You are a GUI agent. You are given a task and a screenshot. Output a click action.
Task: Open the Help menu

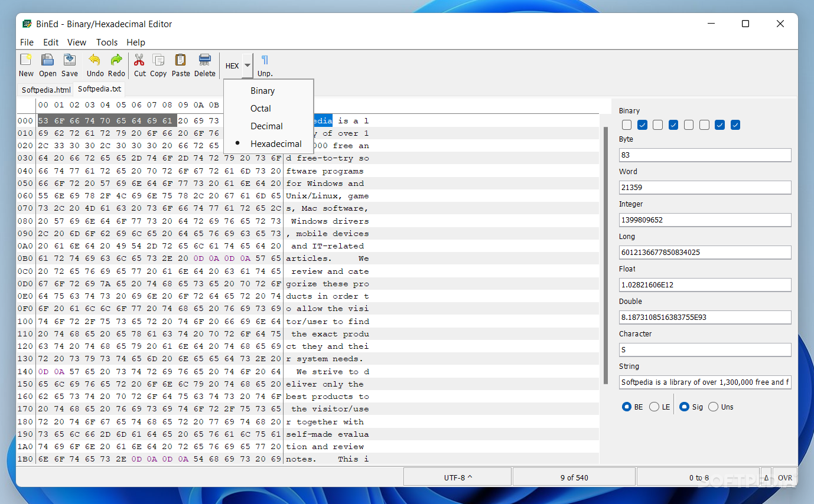point(136,42)
